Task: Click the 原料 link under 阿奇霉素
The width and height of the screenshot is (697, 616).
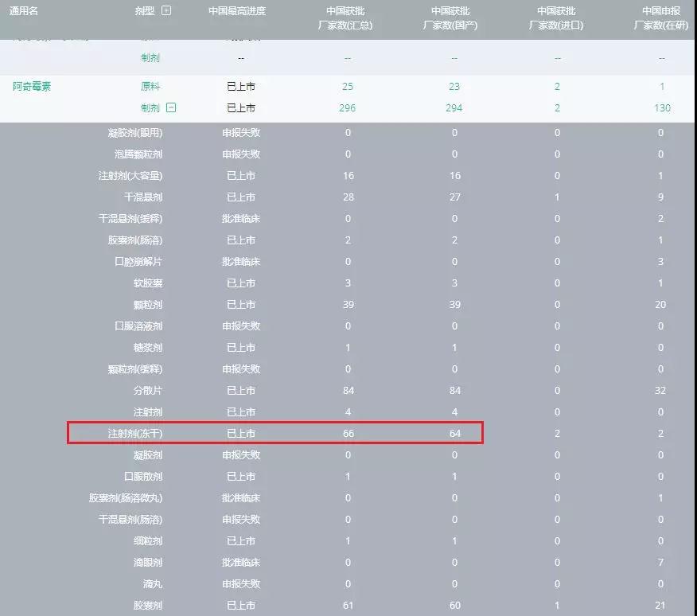Action: coord(150,86)
